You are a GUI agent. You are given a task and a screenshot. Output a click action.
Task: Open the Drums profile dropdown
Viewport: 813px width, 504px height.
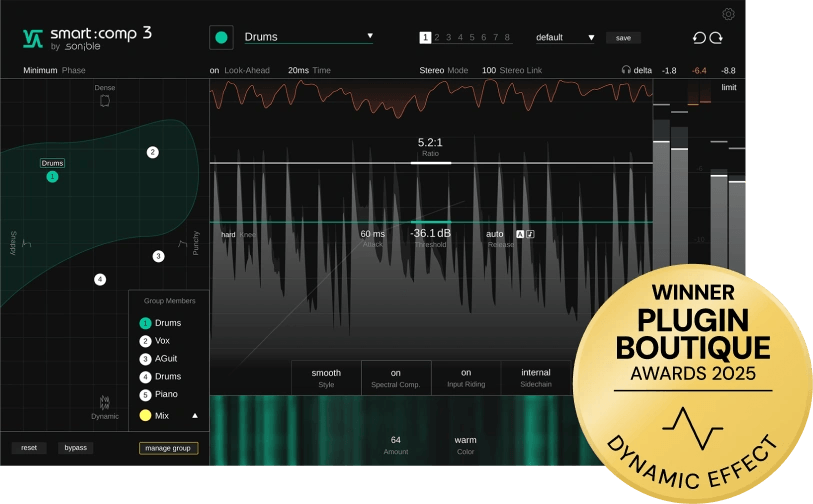(x=308, y=37)
